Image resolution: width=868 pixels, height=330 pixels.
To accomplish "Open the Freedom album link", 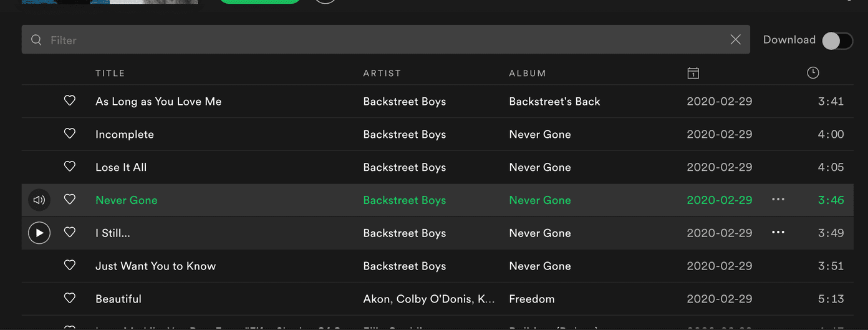I will (532, 299).
